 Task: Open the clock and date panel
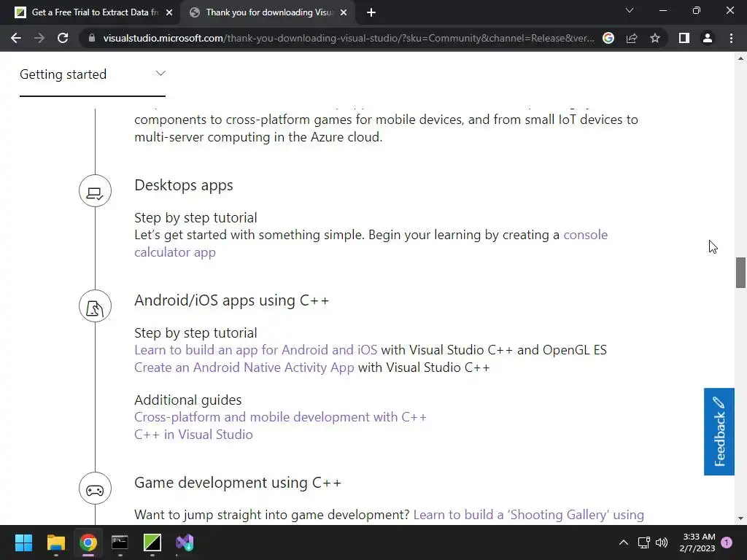click(x=697, y=542)
